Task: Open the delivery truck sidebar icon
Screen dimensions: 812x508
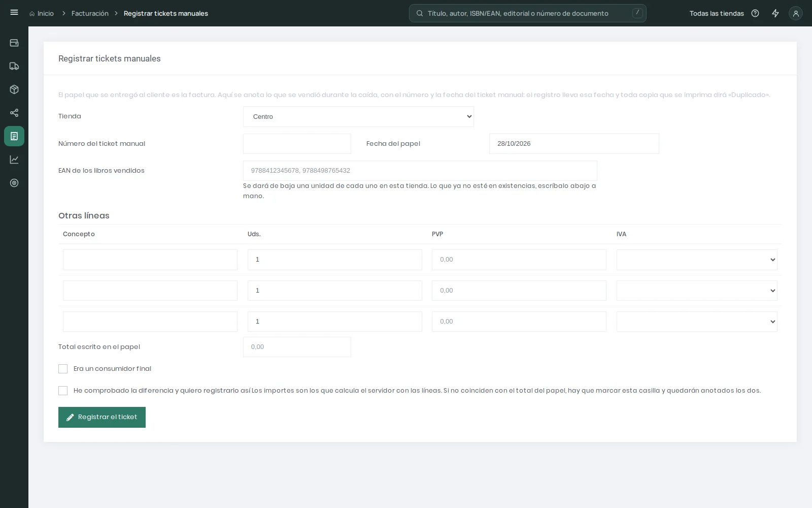Action: [14, 66]
